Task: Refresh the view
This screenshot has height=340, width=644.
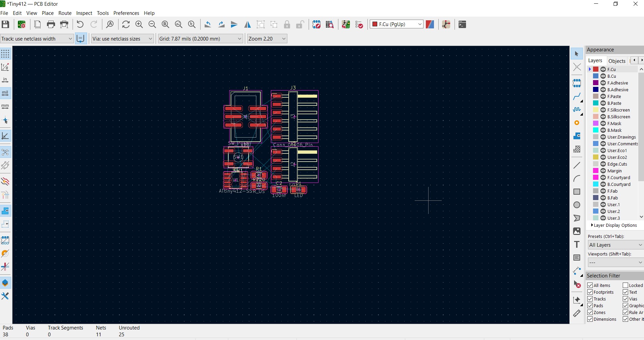Action: [126, 24]
